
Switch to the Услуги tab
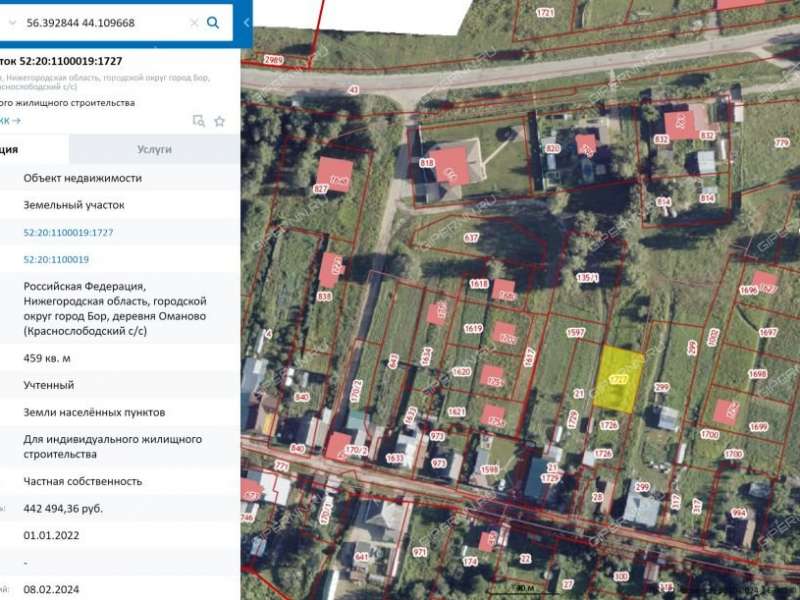pos(154,149)
